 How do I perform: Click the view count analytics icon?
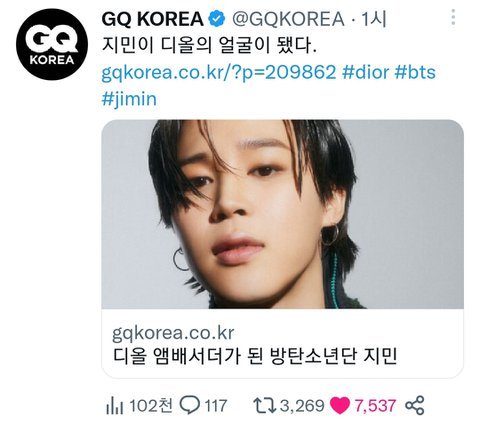pyautogui.click(x=114, y=406)
